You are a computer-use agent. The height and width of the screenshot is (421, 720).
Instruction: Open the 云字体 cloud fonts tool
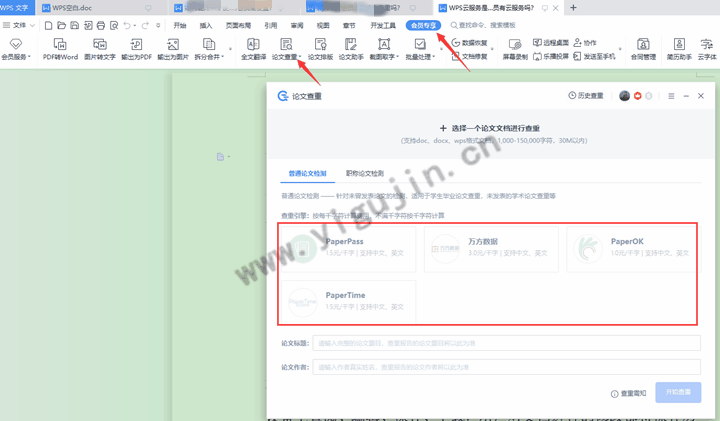coord(707,49)
